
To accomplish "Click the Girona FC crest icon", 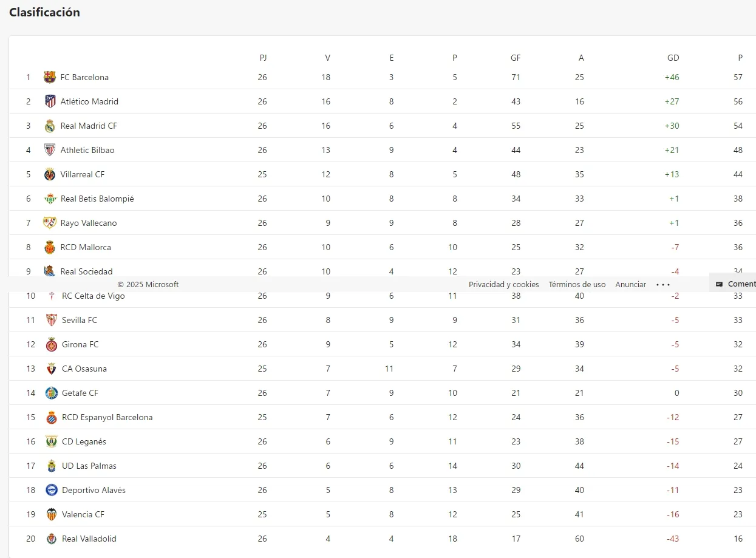I will tap(52, 344).
